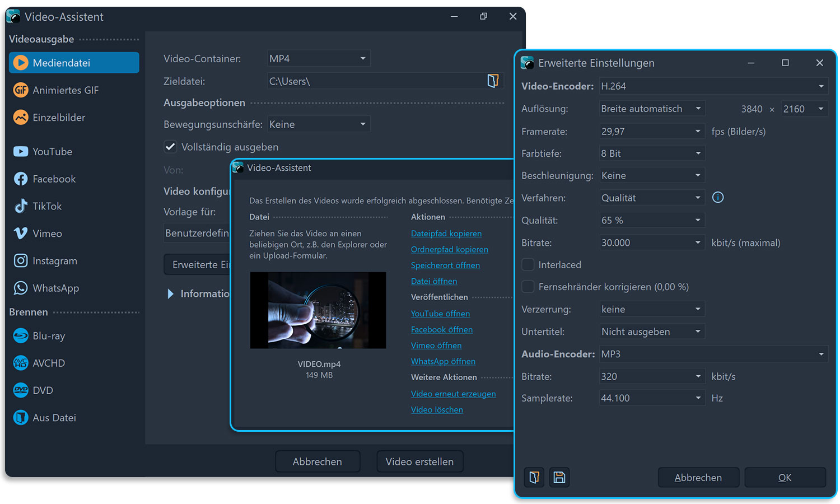Image resolution: width=840 pixels, height=504 pixels.
Task: Click the load preset icon in Erweiterte Einstellungen
Action: pyautogui.click(x=534, y=477)
